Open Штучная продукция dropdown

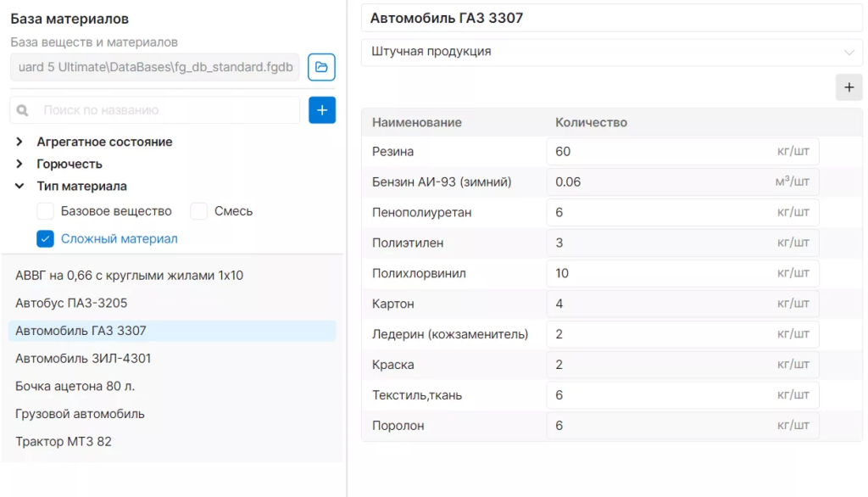pyautogui.click(x=612, y=52)
